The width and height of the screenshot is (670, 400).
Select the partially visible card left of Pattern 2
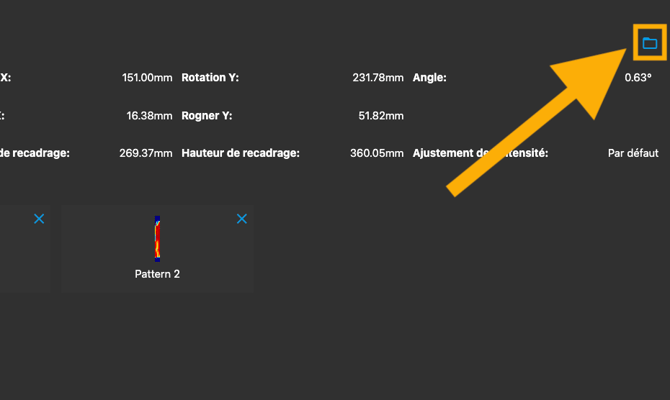(x=20, y=255)
